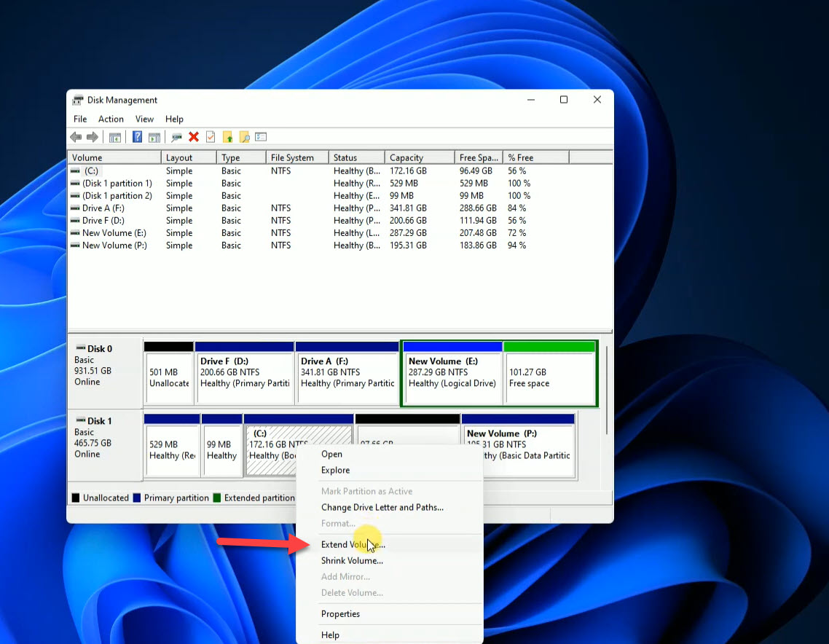Choose Shrink Volume from context menu

[352, 561]
